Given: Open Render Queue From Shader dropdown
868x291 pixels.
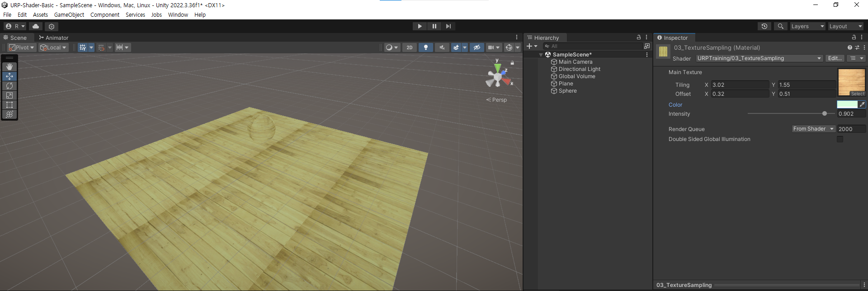Looking at the screenshot, I should (x=813, y=129).
